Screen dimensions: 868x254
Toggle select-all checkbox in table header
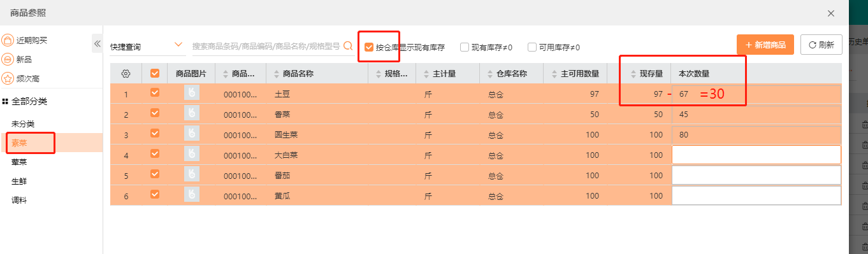click(x=154, y=73)
